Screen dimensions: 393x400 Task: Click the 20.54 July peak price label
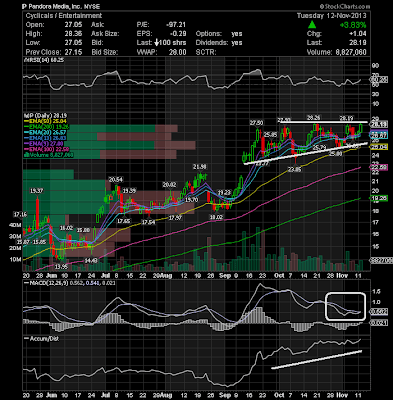tap(116, 180)
